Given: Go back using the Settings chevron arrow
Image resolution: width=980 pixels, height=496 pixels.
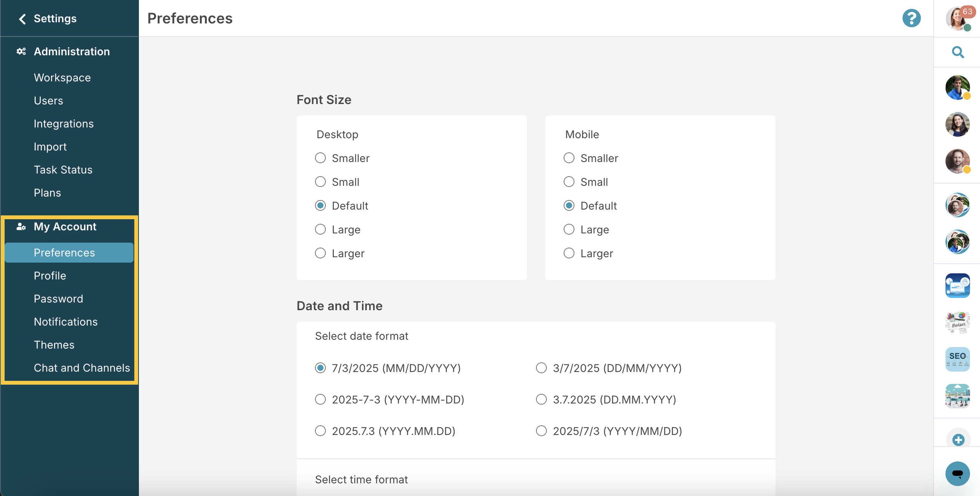Looking at the screenshot, I should tap(23, 19).
